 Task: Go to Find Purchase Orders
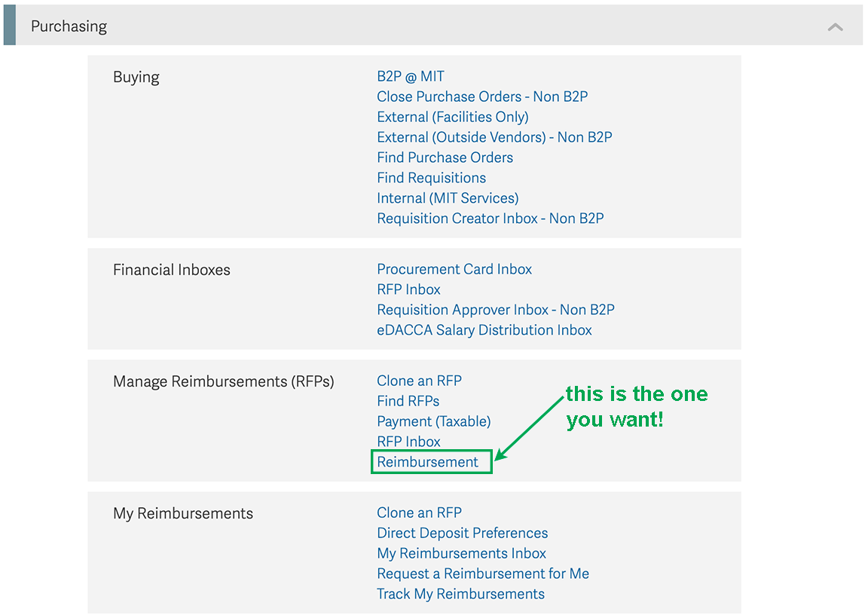(x=445, y=158)
